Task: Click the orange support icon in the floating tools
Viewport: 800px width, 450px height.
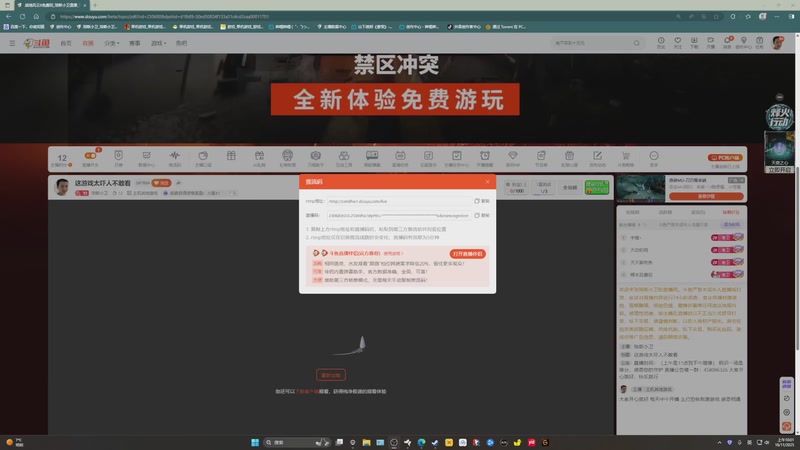Action: [x=786, y=426]
